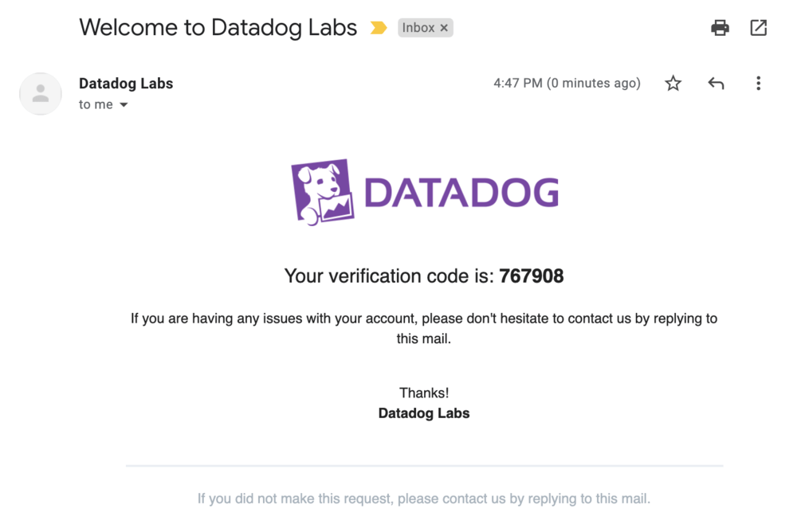797x532 pixels.
Task: Open the three-dot more options menu
Action: [x=759, y=84]
